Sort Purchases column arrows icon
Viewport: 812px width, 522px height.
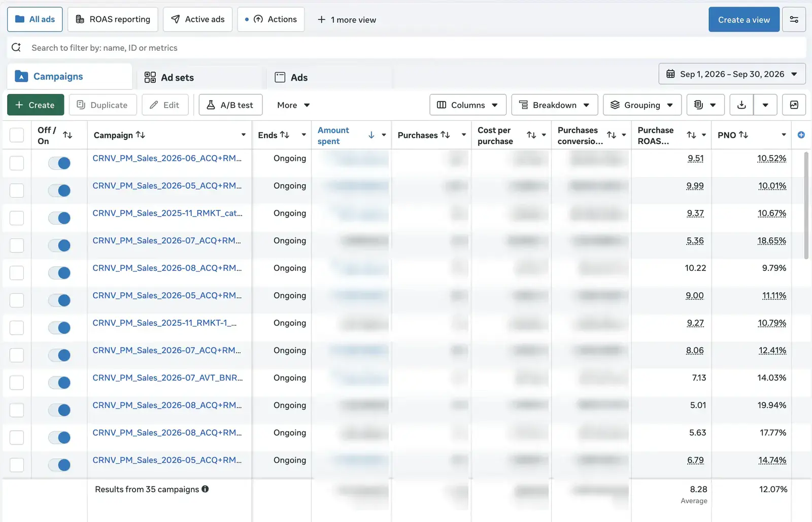[x=445, y=135]
